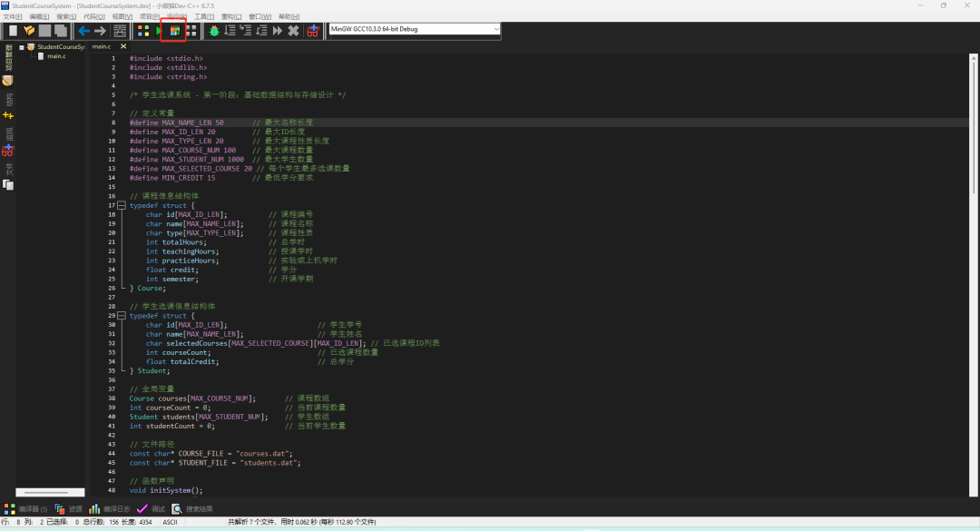
Task: Open the 文件 (File) menu
Action: tap(12, 16)
